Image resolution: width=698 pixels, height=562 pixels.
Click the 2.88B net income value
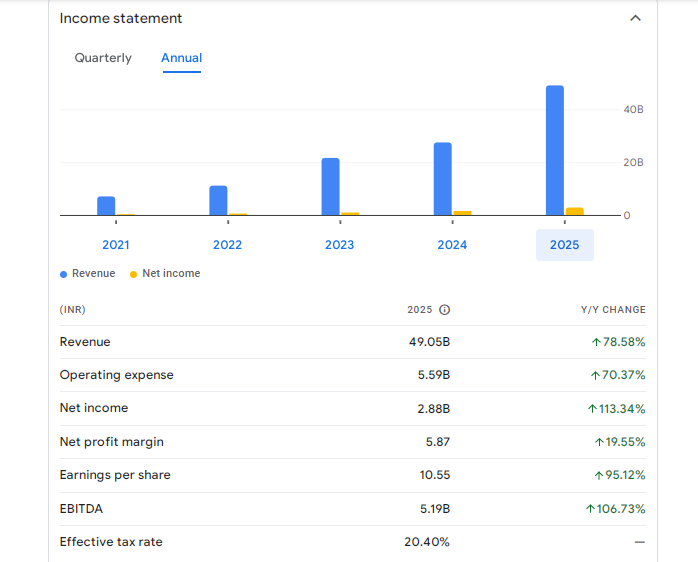point(434,408)
